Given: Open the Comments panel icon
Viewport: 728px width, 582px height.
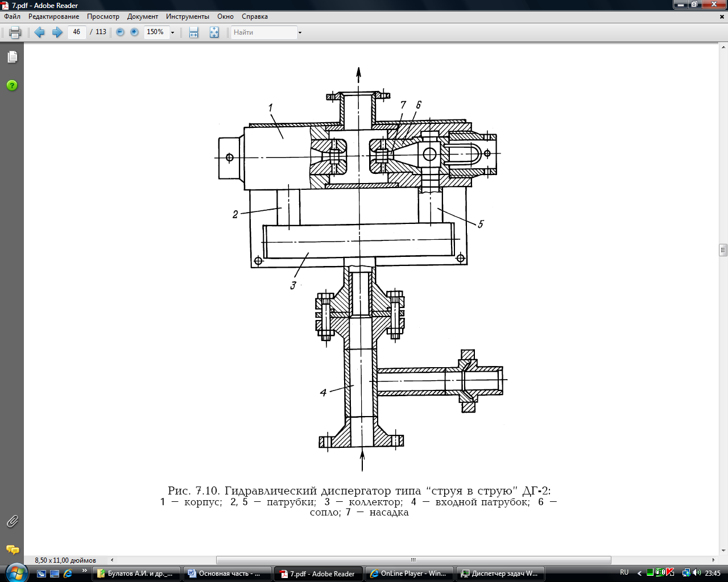Looking at the screenshot, I should 12,550.
